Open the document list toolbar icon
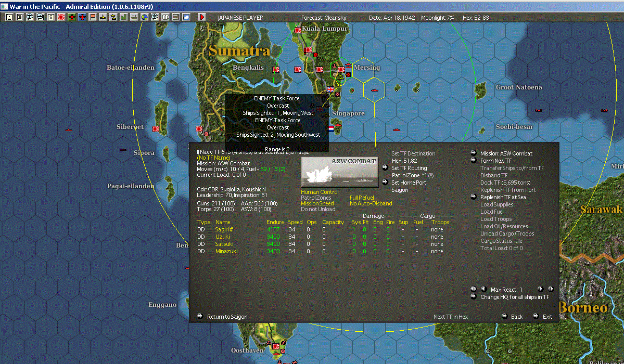Screen dimensions: 624x364 pos(19,17)
